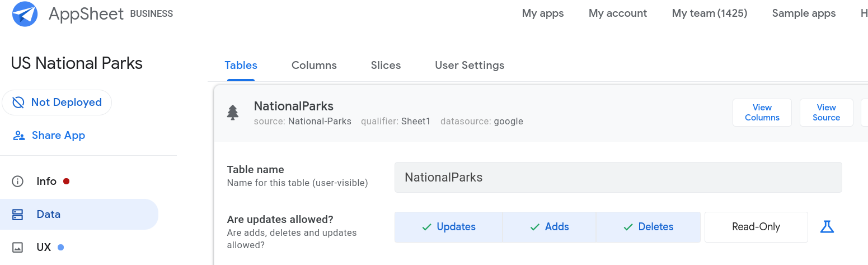Screen dimensions: 868x265
Task: Click the AppSheet paper plane logo
Action: point(25,14)
